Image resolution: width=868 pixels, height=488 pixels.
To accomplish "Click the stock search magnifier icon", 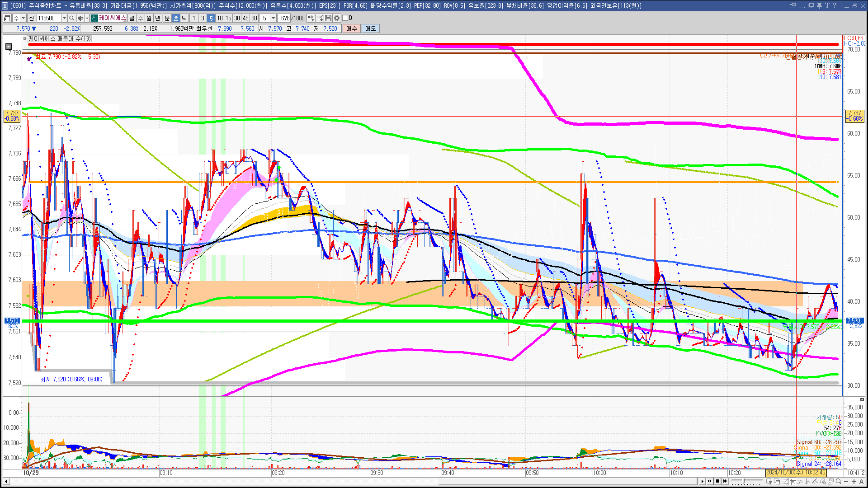I will (71, 18).
